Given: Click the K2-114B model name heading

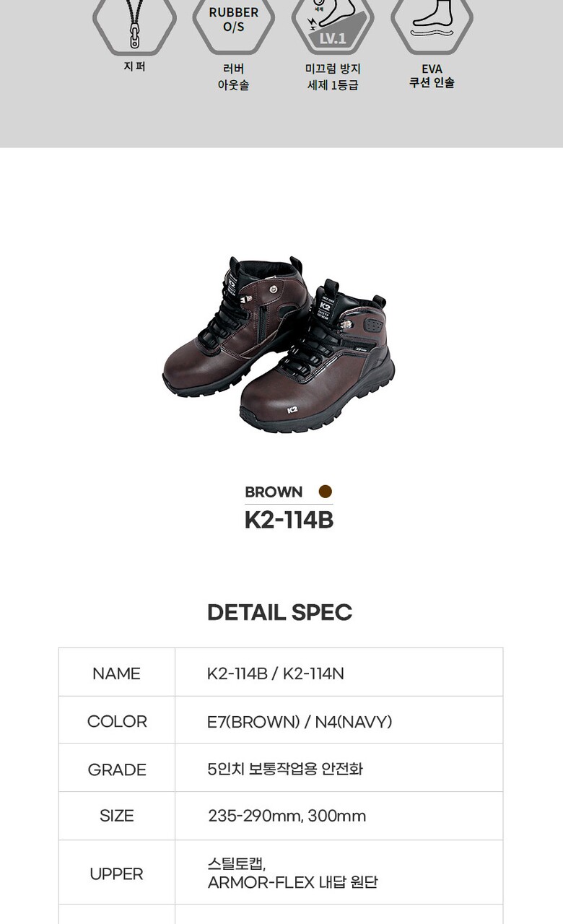Looking at the screenshot, I should pos(289,520).
